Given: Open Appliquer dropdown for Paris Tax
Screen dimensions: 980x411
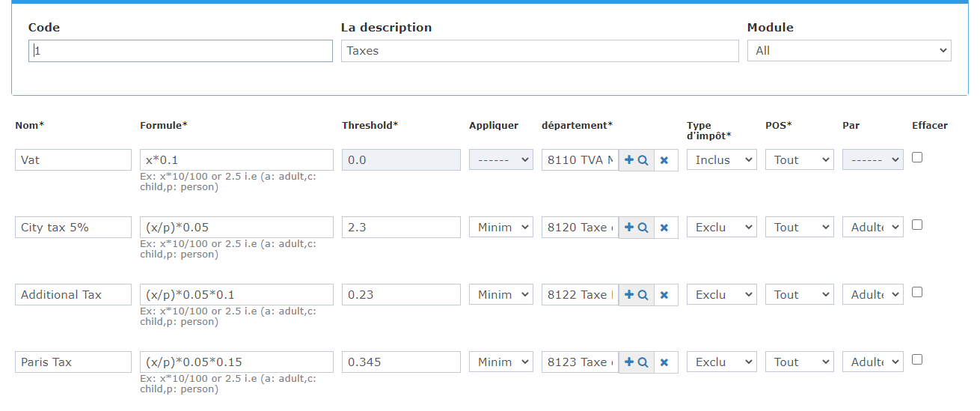Looking at the screenshot, I should coord(501,362).
